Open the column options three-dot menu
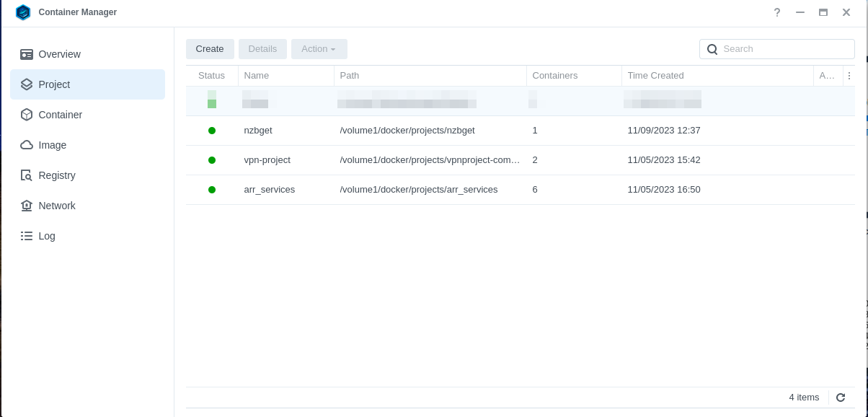 tap(849, 76)
